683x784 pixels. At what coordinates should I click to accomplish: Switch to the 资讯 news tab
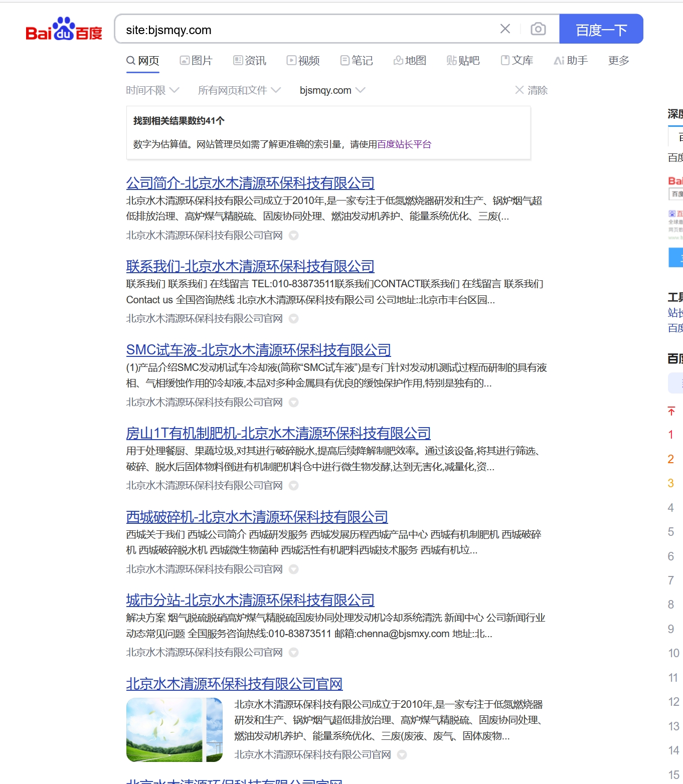pos(249,60)
